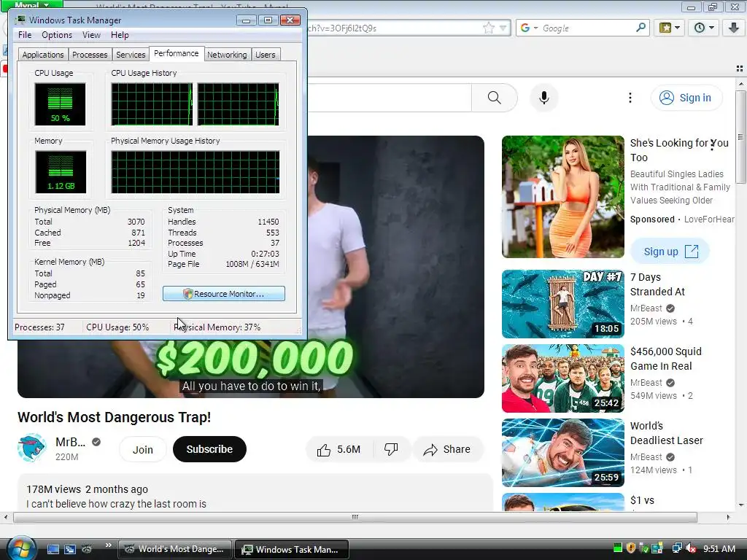The width and height of the screenshot is (747, 560).
Task: Click the Memory 1.12 GB gauge
Action: tap(61, 172)
